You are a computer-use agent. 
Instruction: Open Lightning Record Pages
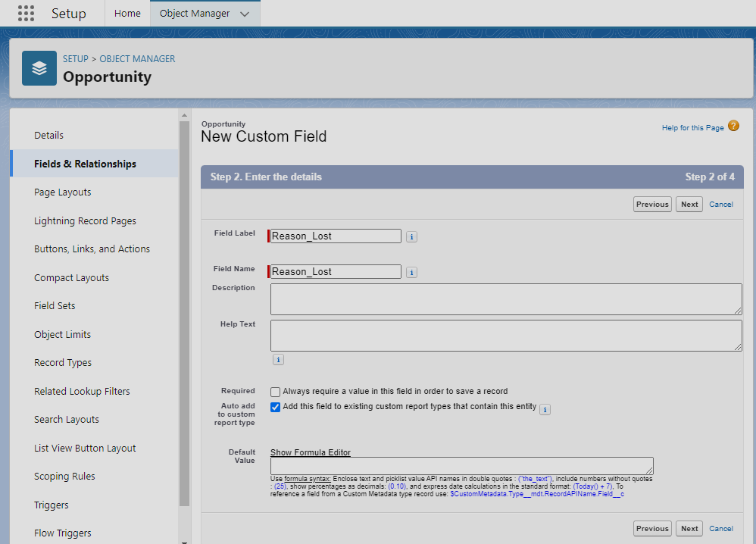(86, 221)
